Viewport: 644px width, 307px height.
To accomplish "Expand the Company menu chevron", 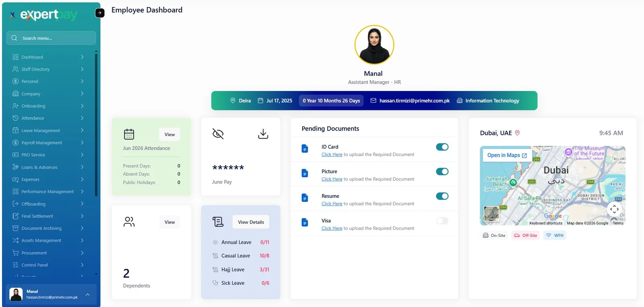I will [82, 93].
